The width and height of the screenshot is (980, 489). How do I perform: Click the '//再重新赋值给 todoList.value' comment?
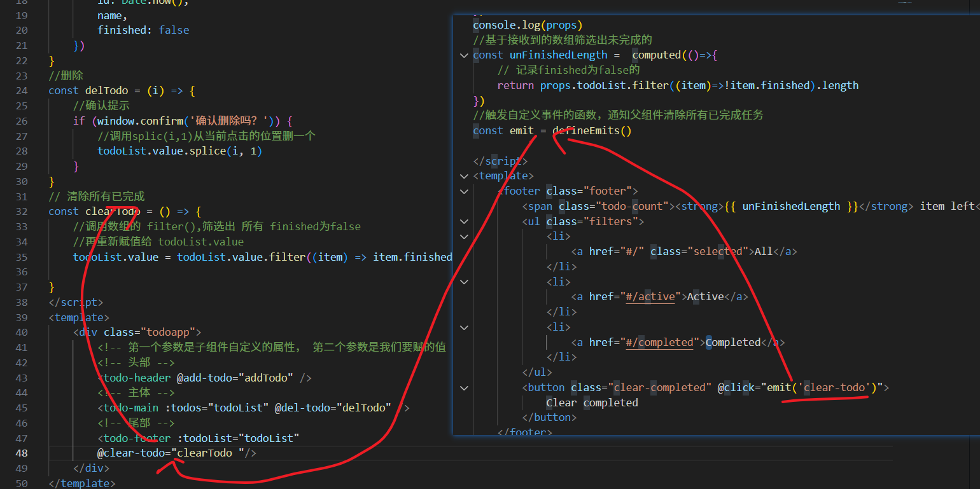(x=158, y=242)
